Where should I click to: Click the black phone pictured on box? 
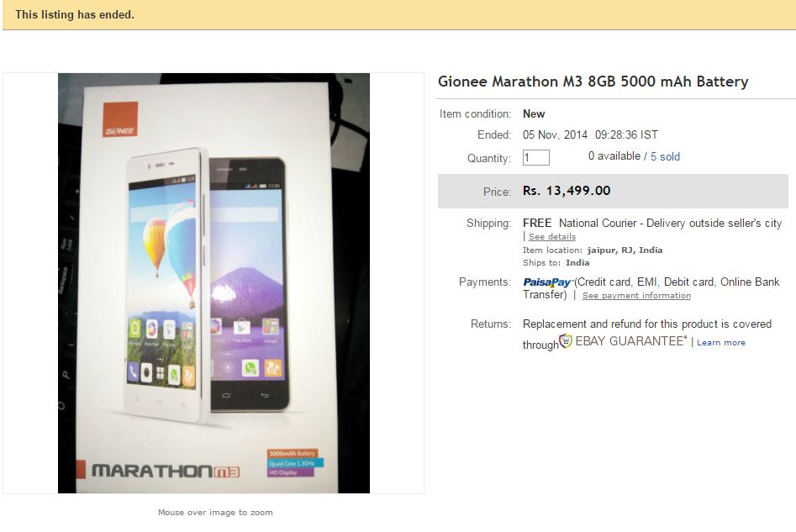click(248, 284)
